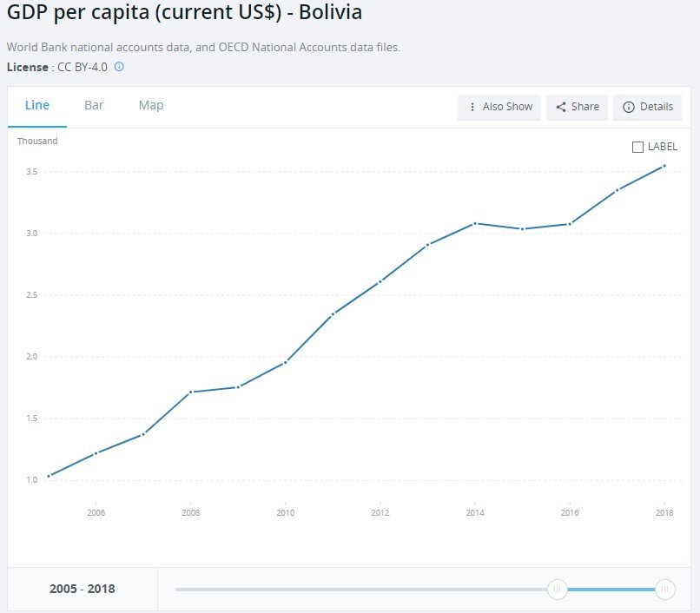Click the share icon
The height and width of the screenshot is (613, 700).
561,107
